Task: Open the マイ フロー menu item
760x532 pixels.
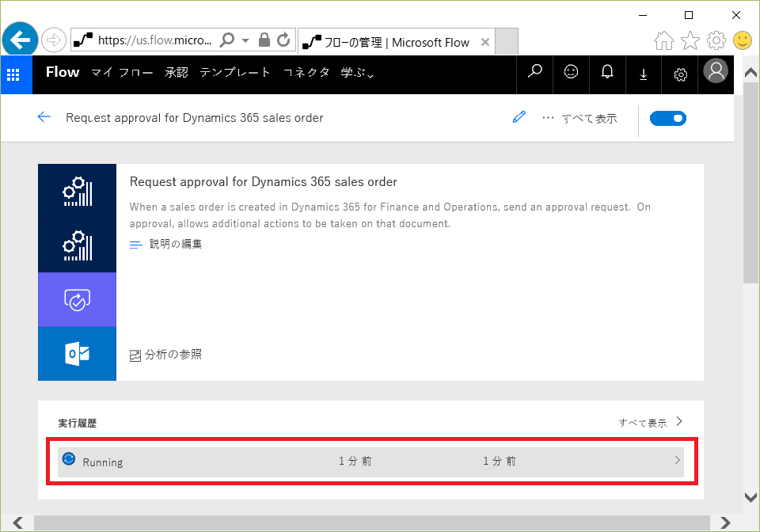Action: pos(122,73)
